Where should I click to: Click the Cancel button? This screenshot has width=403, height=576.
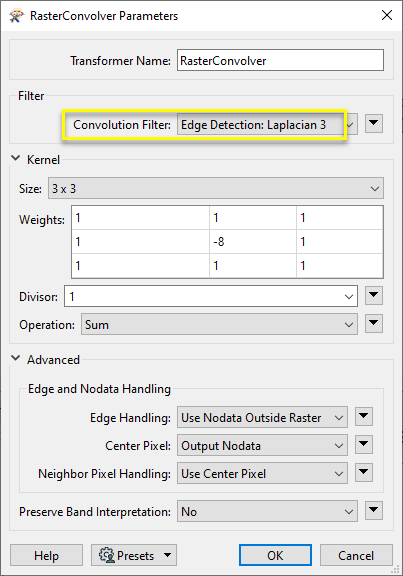click(356, 555)
